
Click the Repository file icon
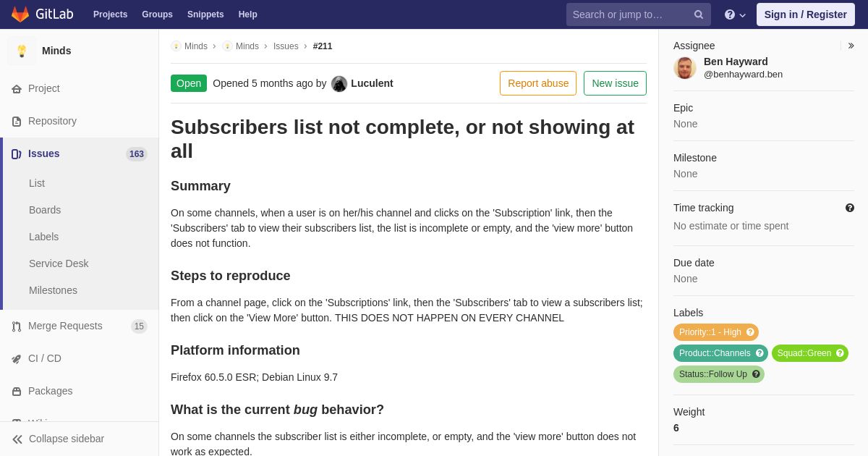pos(17,122)
